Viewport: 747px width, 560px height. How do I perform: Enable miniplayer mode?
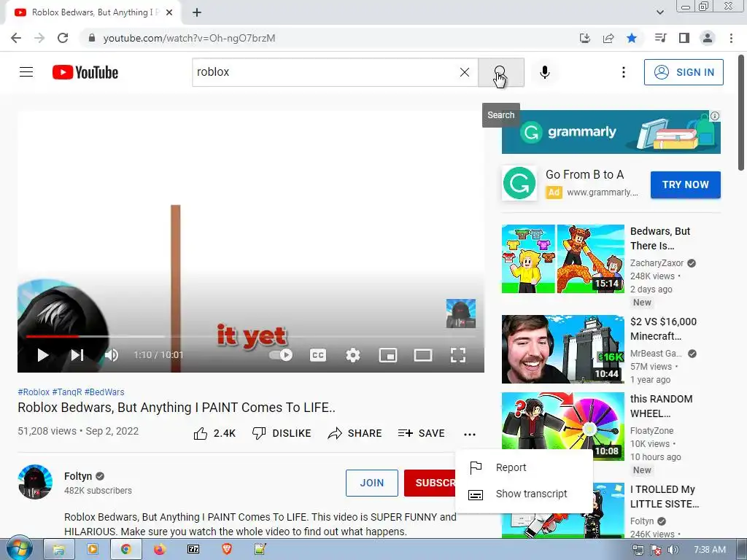pos(388,355)
